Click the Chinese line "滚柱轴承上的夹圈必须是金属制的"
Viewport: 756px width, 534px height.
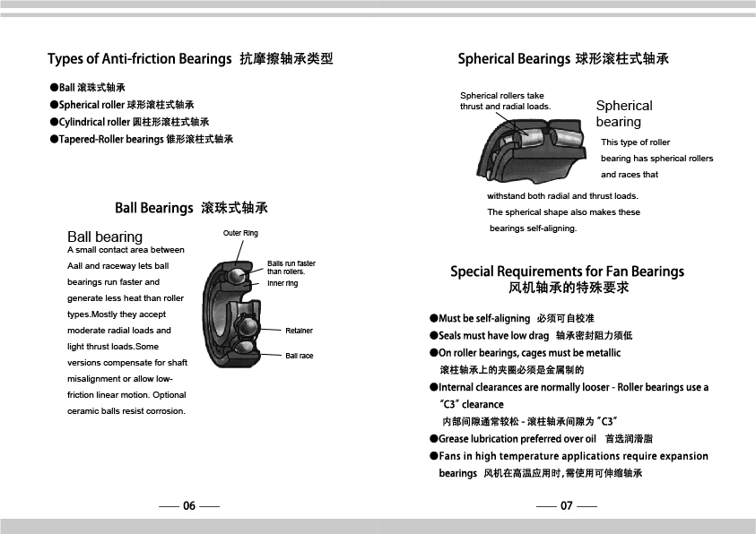click(x=511, y=370)
